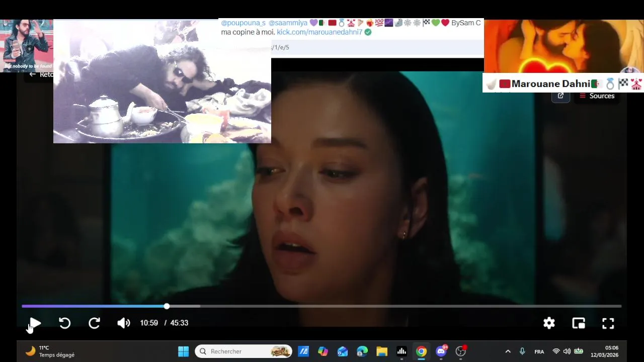
Task: Open the @poupouna_s mention
Action: [x=244, y=23]
